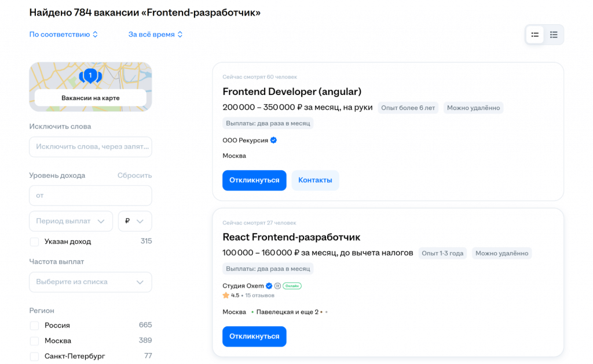Click the Сейчас смотрят 60 человек text

260,77
